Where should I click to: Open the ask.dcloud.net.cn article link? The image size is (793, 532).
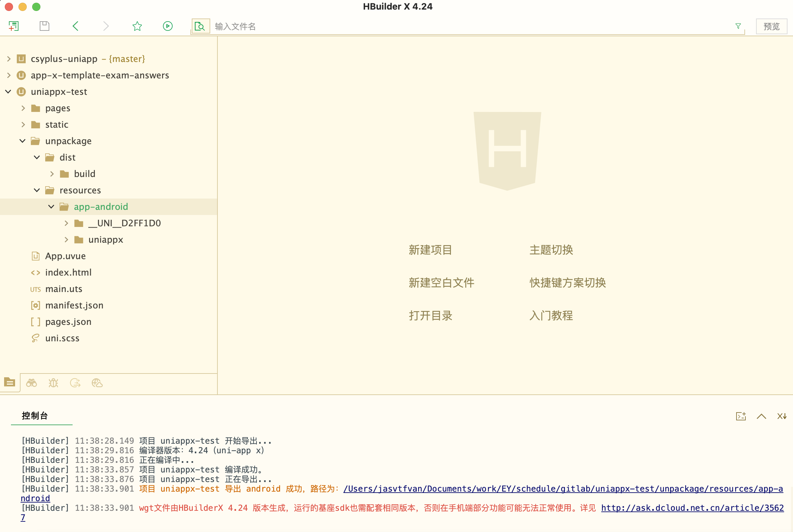click(x=692, y=508)
